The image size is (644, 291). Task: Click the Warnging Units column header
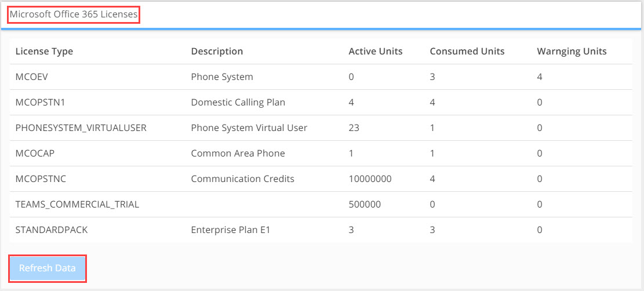pyautogui.click(x=572, y=52)
